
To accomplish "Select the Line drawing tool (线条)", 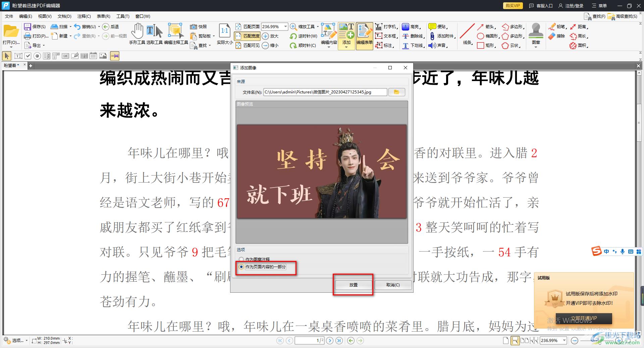I will tap(467, 34).
